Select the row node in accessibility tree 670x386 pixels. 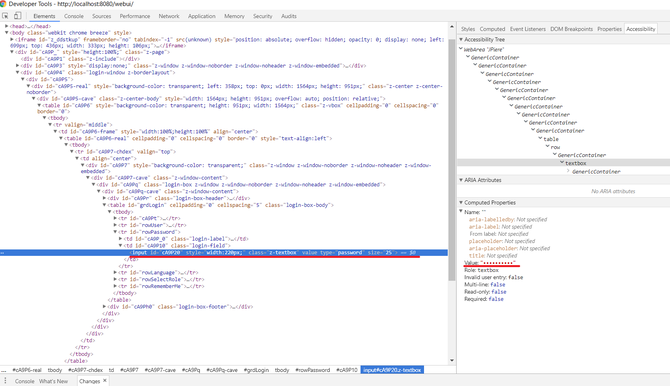555,147
